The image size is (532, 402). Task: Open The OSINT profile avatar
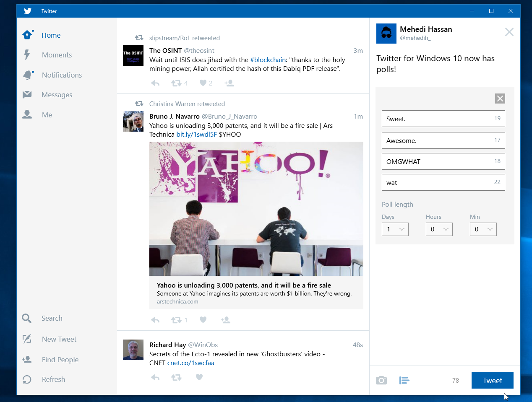pos(133,55)
